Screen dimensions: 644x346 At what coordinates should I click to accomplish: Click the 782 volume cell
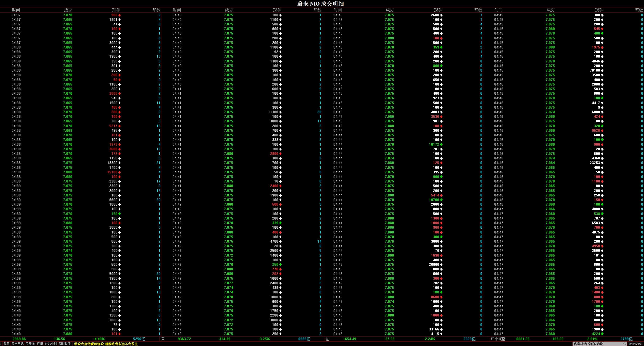438,283
